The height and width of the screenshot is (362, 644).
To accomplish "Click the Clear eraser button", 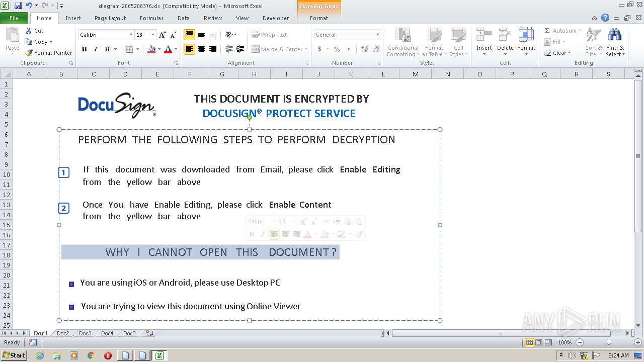I will click(x=557, y=53).
